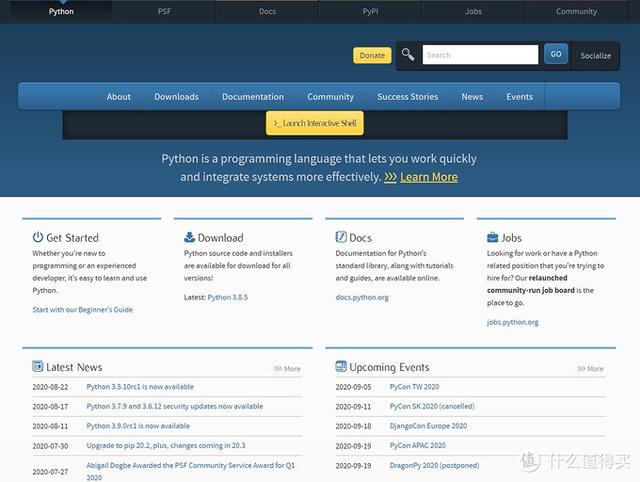Open the About navigation menu
Image resolution: width=640 pixels, height=482 pixels.
[x=119, y=97]
